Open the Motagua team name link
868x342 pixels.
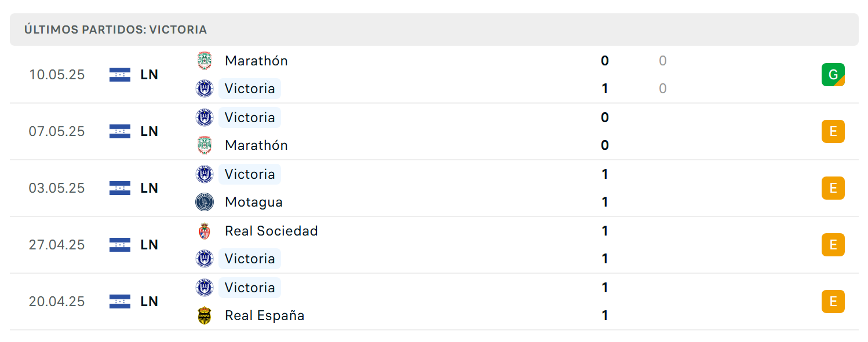[x=254, y=202]
